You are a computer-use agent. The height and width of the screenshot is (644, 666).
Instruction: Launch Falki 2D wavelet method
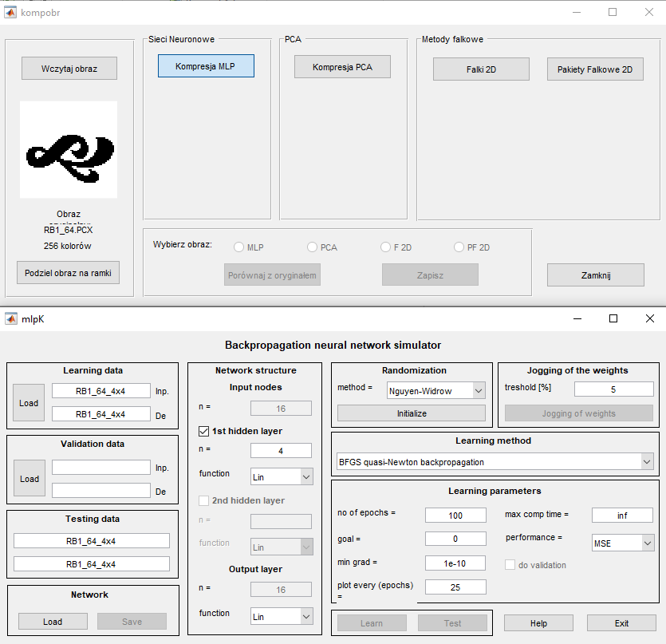[481, 69]
